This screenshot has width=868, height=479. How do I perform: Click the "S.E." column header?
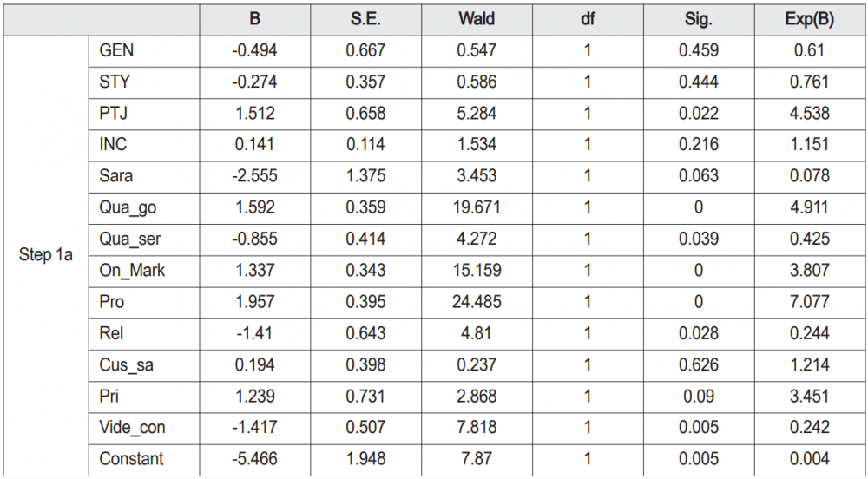point(365,19)
